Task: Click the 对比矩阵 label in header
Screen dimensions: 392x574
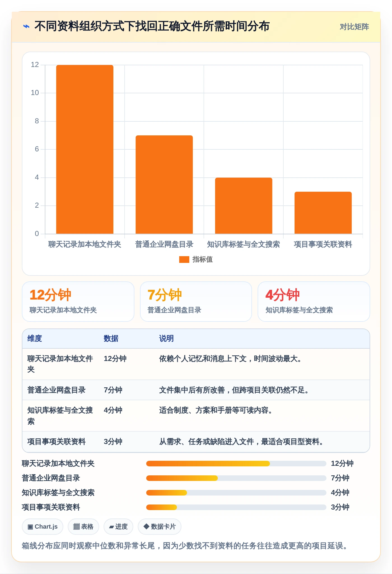Action: pyautogui.click(x=354, y=27)
